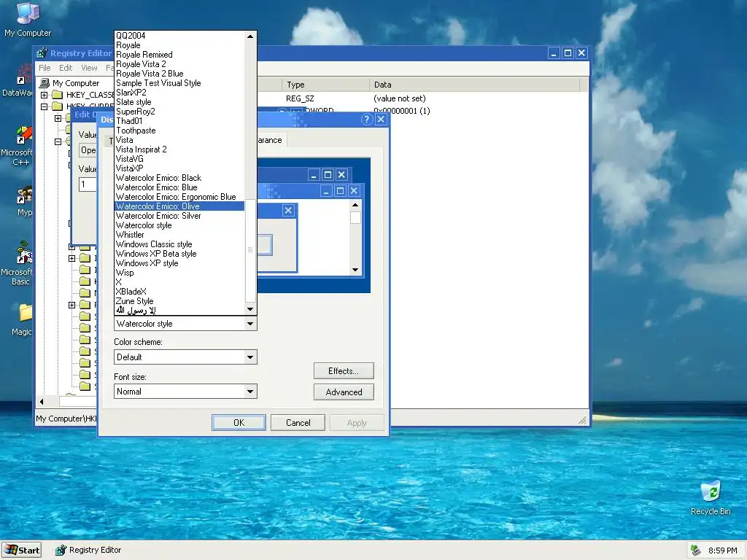Click the style list scrollbar thumb
Viewport: 747px width, 560px height.
250,250
